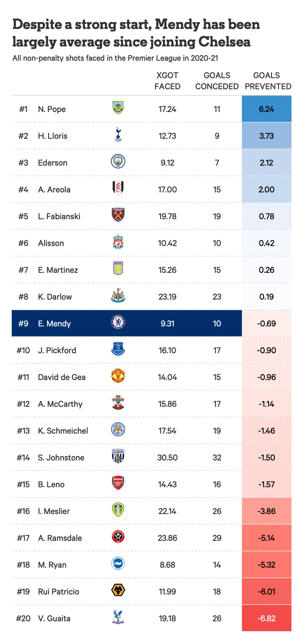Image resolution: width=303 pixels, height=644 pixels.
Task: Click the K. Schmeichel player name
Action: (63, 431)
